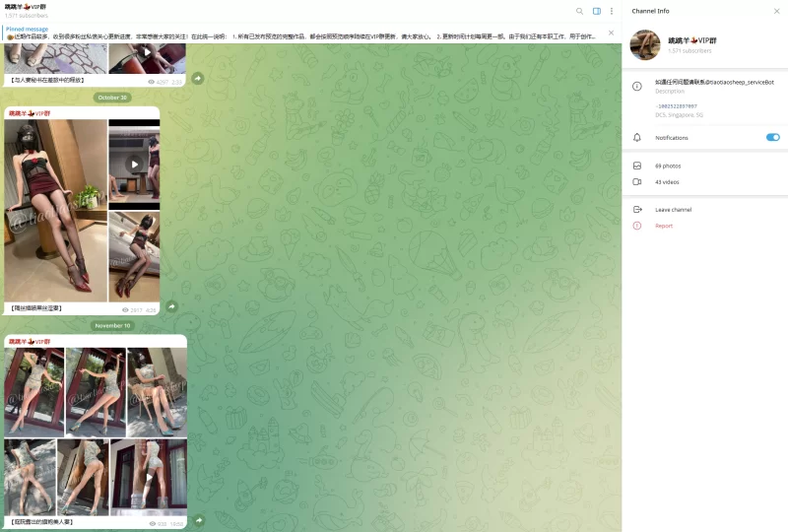Click Leave channel
Screen dimensions: 788x532
[673, 210]
